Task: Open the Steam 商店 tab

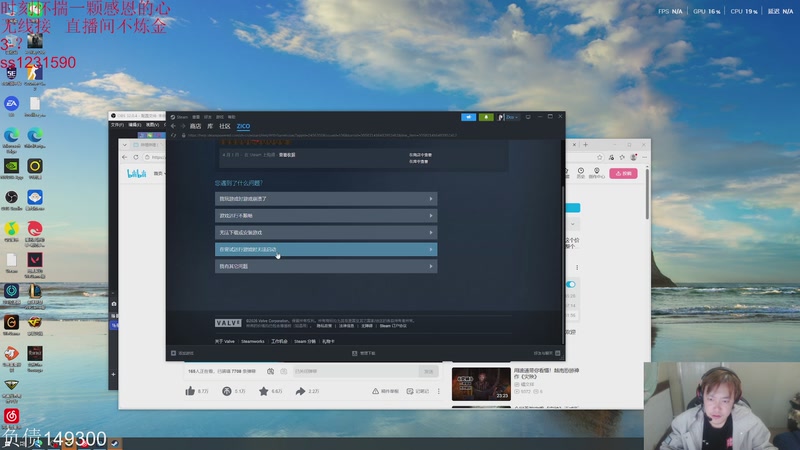Action: 195,126
